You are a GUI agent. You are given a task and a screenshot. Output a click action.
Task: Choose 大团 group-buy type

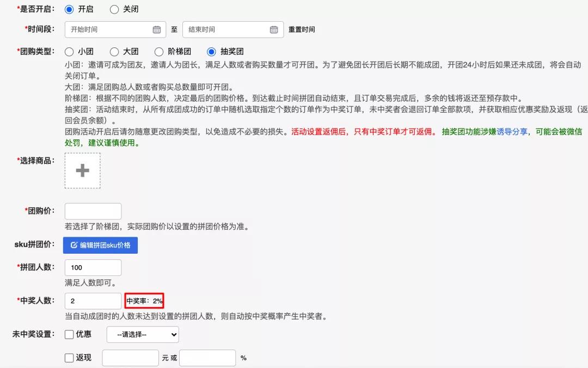pos(114,52)
